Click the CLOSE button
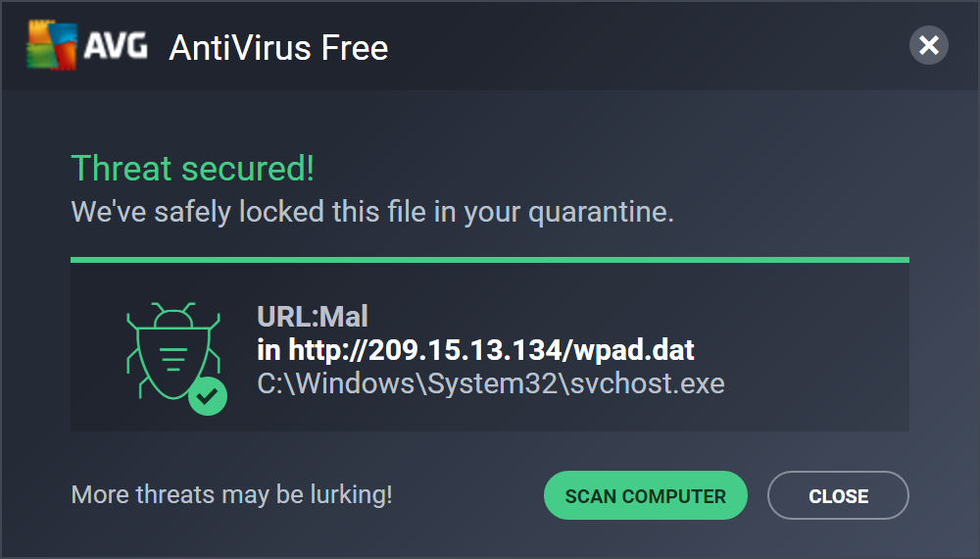The width and height of the screenshot is (980, 559). tap(838, 495)
